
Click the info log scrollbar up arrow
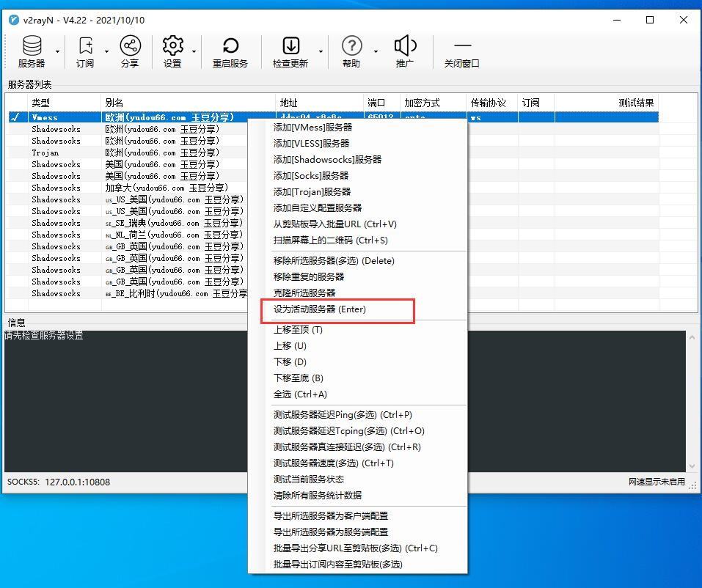[692, 337]
